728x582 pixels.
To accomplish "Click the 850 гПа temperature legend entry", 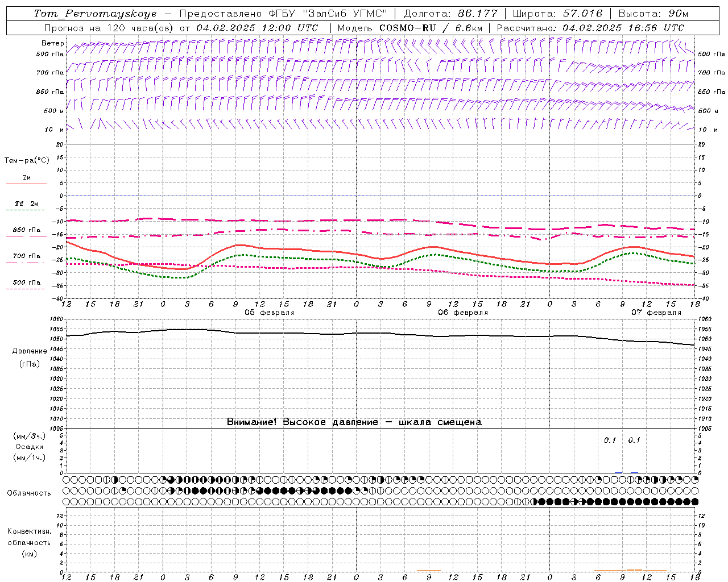I will pos(26,230).
